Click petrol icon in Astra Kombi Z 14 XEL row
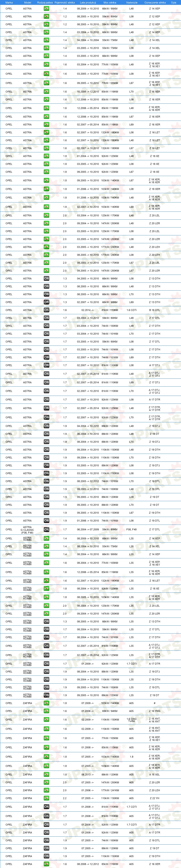Screen dimensions: 181x868 [x=47, y=547]
